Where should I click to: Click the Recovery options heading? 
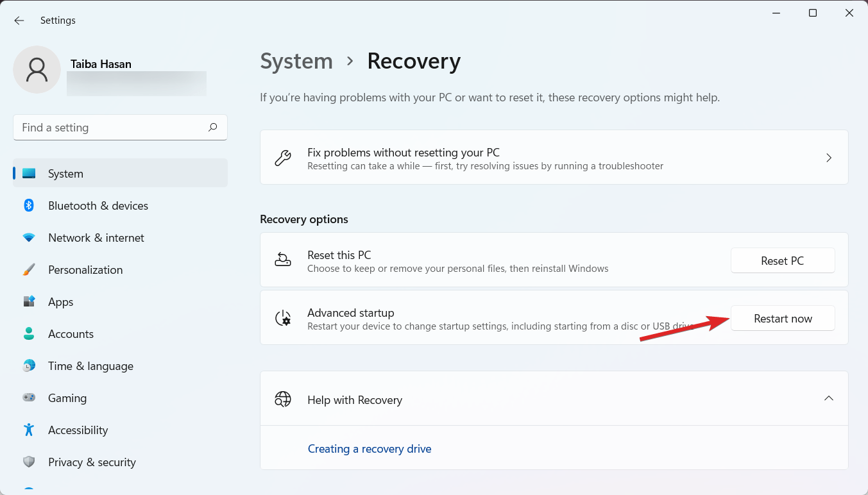tap(304, 219)
